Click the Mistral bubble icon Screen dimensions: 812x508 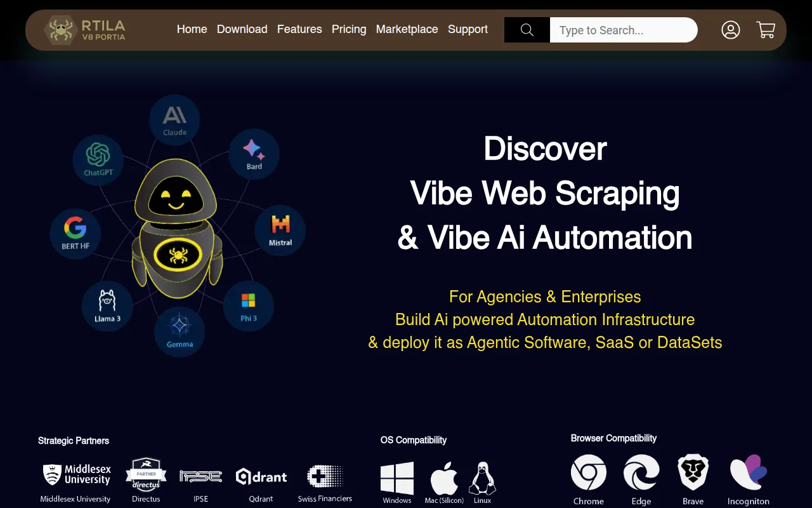pos(280,230)
